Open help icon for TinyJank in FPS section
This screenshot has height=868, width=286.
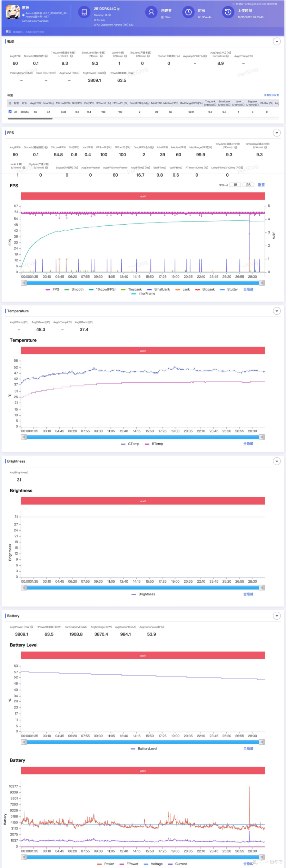coord(236,148)
